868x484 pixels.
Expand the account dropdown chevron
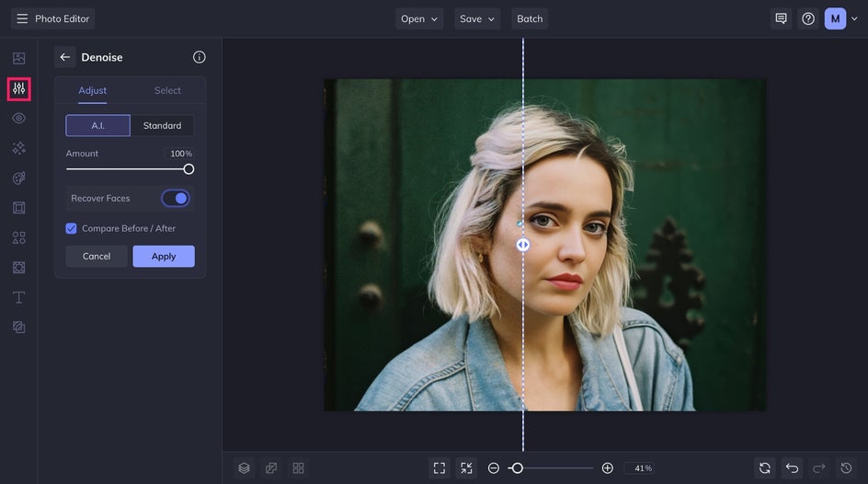(x=855, y=18)
